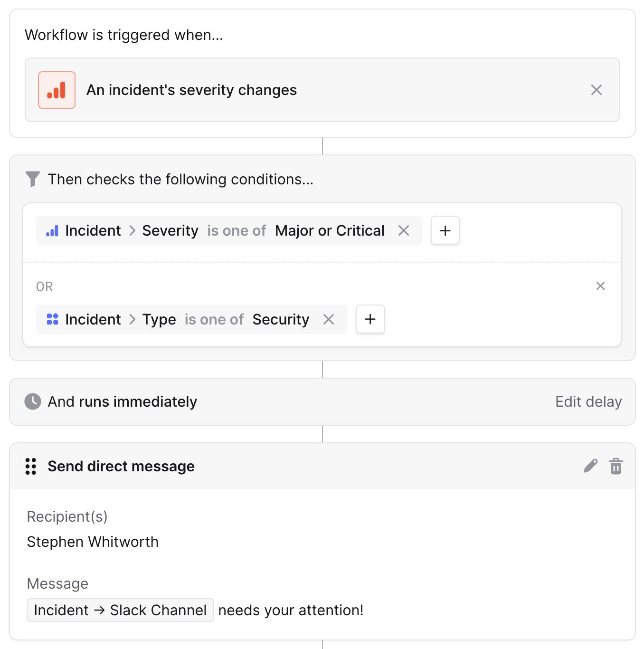
Task: Remove the severity changes trigger
Action: click(596, 90)
